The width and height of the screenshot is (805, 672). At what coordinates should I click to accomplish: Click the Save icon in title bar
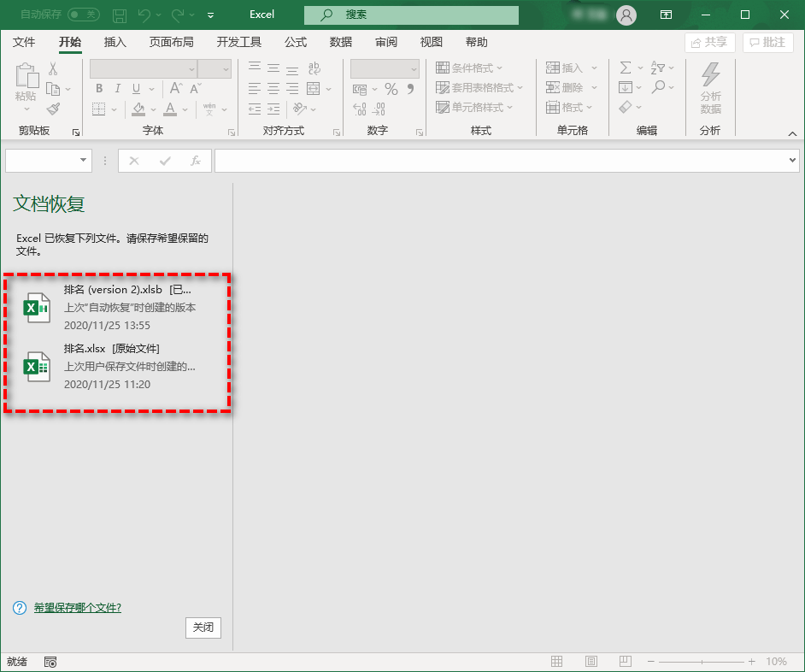(120, 15)
